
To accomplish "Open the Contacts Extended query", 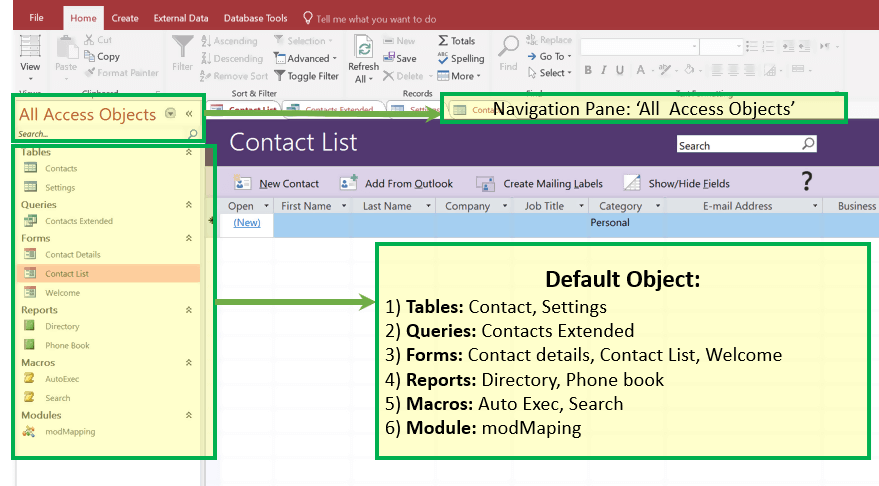I will tap(78, 221).
